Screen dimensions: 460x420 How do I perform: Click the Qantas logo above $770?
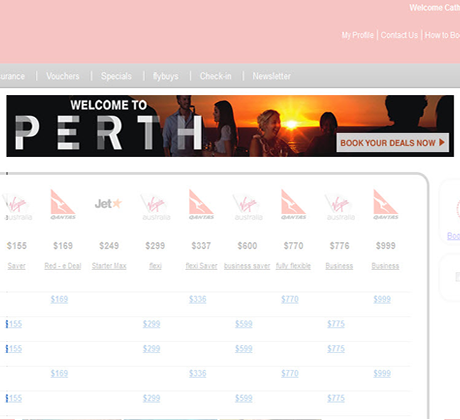(x=293, y=204)
